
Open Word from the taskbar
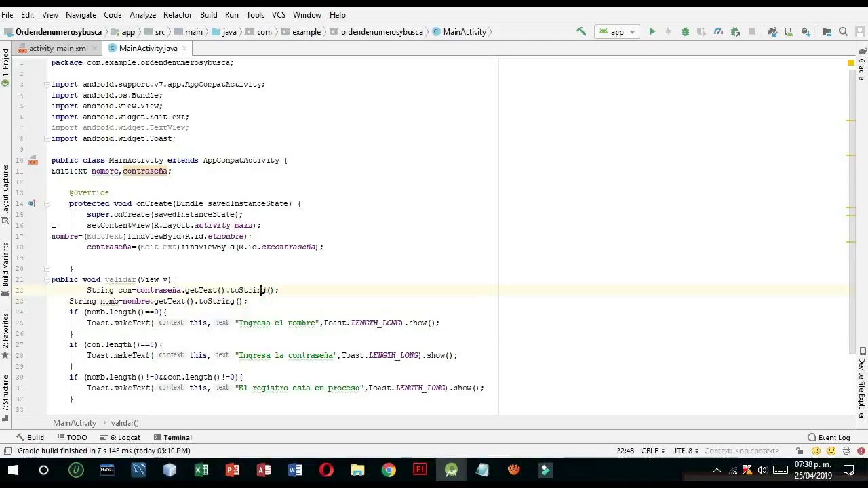(294, 470)
